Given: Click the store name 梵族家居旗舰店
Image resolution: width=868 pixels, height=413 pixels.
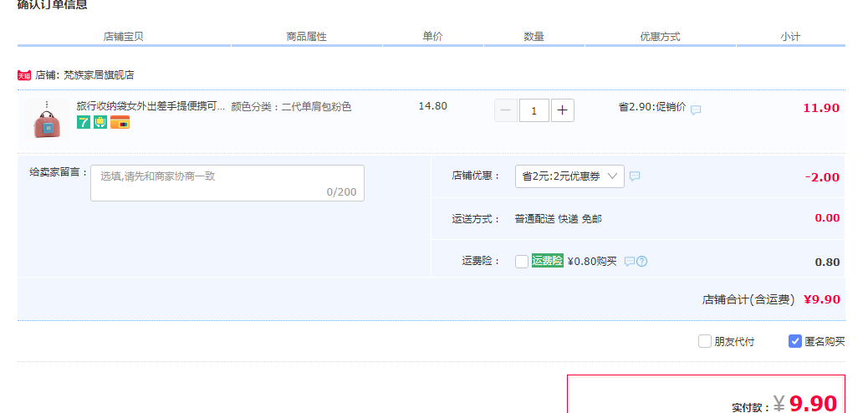Looking at the screenshot, I should pyautogui.click(x=99, y=74).
